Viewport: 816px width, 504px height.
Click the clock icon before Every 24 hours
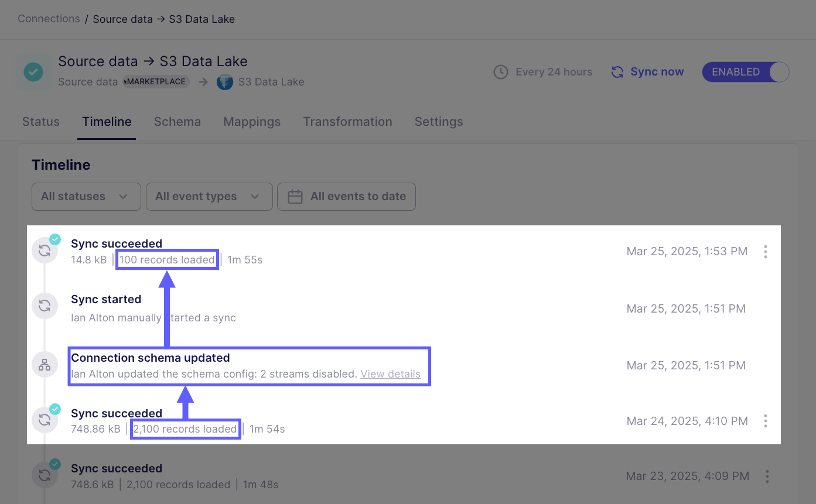click(x=501, y=71)
